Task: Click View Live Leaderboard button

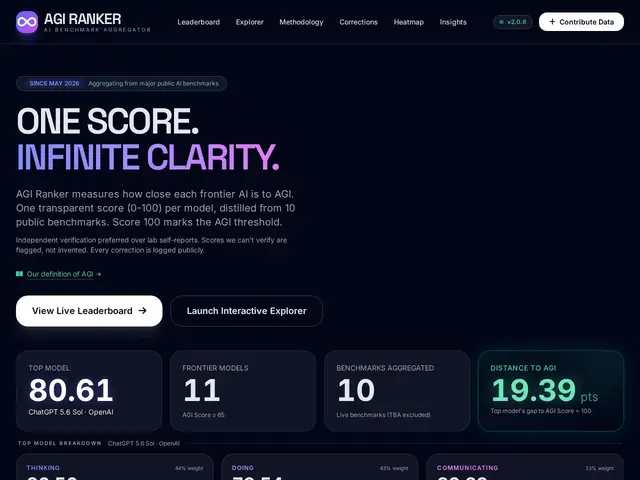Action: 89,311
